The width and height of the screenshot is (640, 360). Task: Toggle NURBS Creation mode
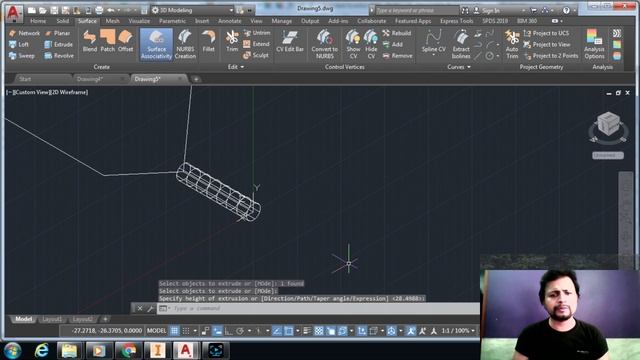click(x=185, y=44)
